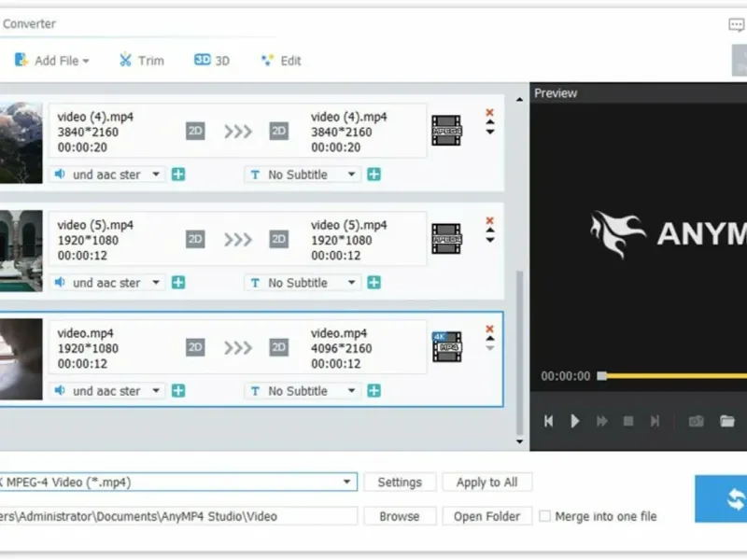The image size is (747, 560).
Task: Click the yellow preview timeline bar
Action: coord(676,376)
